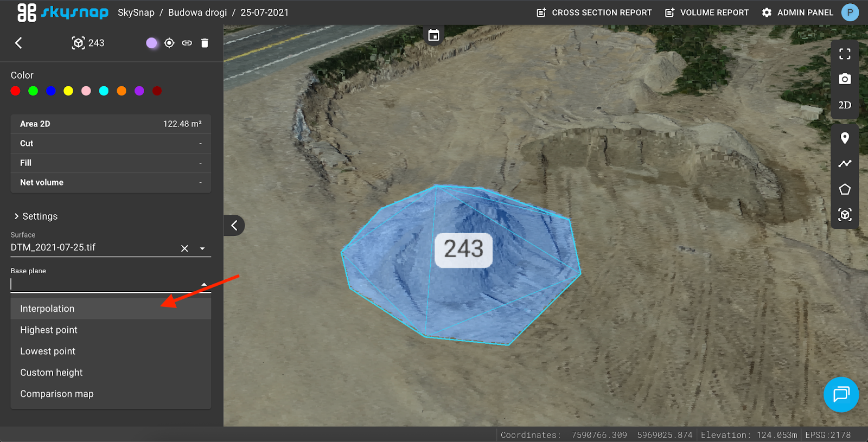Select the point marker tool
This screenshot has height=442, width=868.
tap(845, 138)
